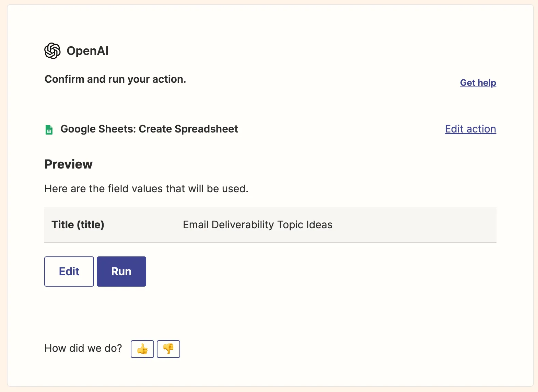Click the 'Title (title)' field label
Screen dimensions: 538x392
tap(78, 225)
